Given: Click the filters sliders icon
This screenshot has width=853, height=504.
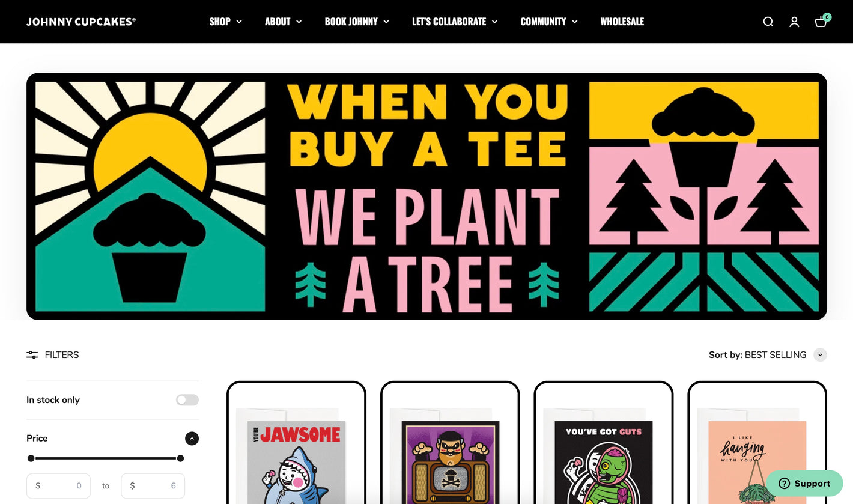Looking at the screenshot, I should tap(32, 355).
